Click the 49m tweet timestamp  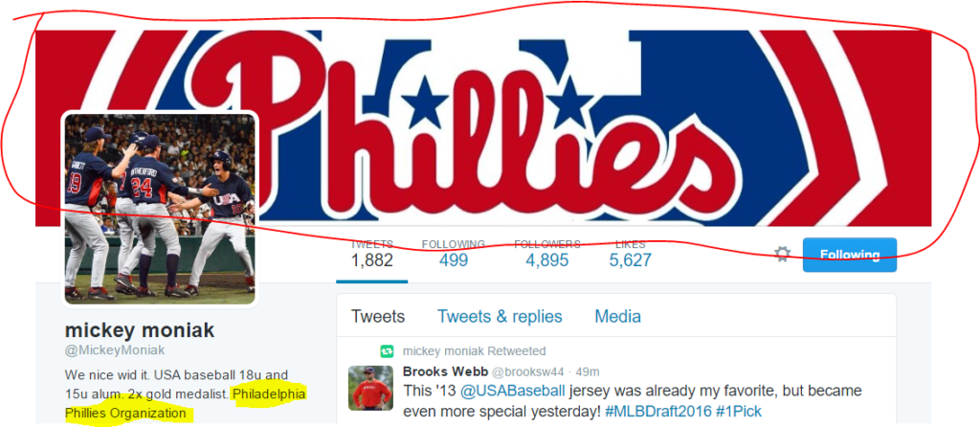[587, 372]
